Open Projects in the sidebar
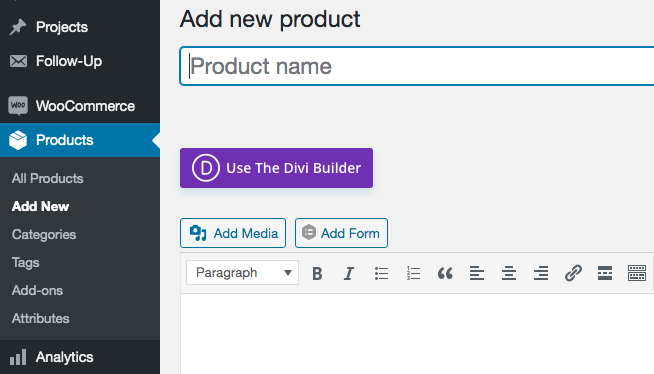This screenshot has height=374, width=654. (80, 27)
